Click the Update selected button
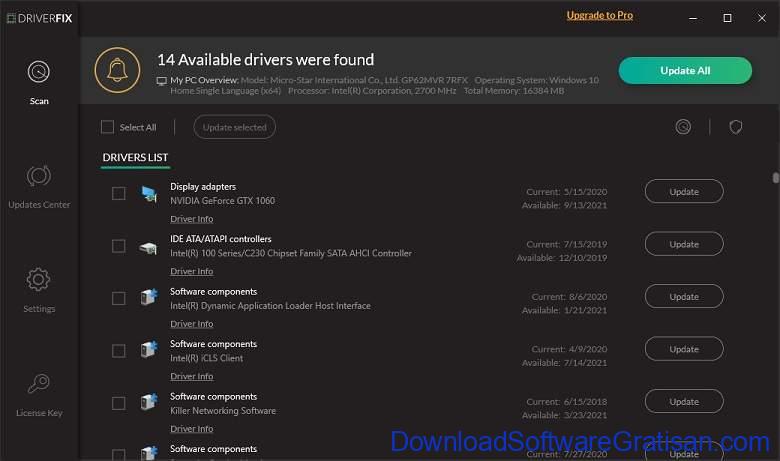 tap(234, 127)
